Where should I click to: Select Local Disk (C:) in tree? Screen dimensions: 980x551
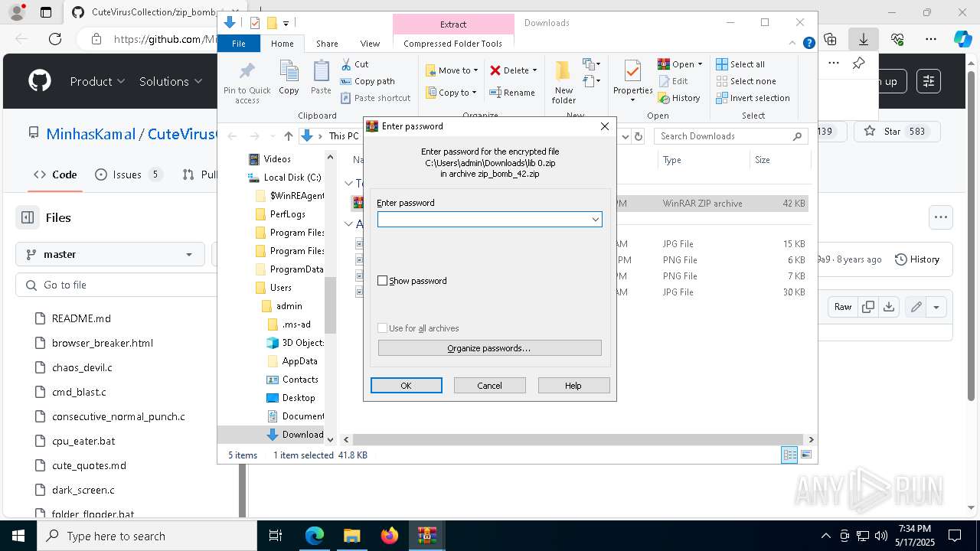[285, 178]
